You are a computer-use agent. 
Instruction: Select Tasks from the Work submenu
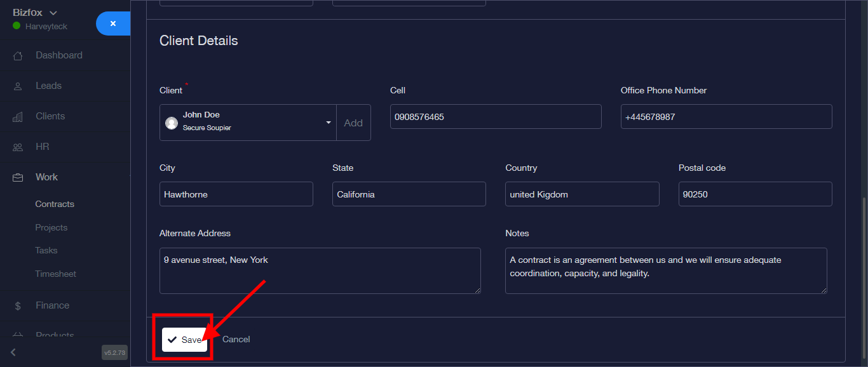click(x=46, y=250)
